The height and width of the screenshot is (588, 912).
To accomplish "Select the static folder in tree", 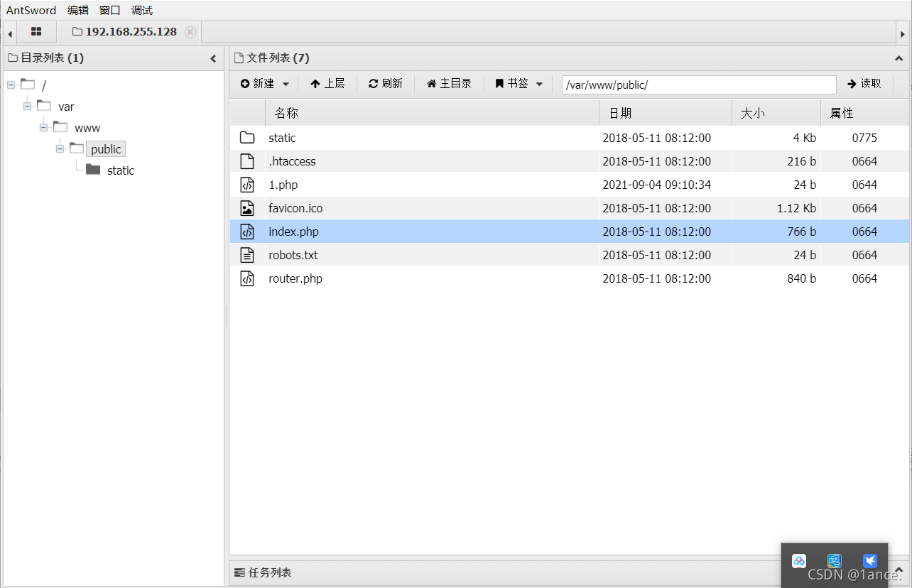I will [x=121, y=170].
